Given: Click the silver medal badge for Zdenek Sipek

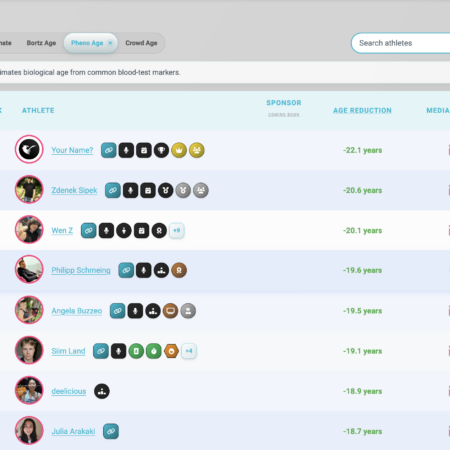Looking at the screenshot, I should (x=183, y=190).
